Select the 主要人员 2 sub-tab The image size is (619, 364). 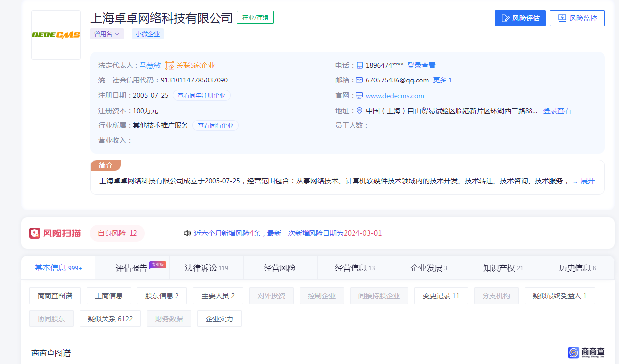point(218,296)
